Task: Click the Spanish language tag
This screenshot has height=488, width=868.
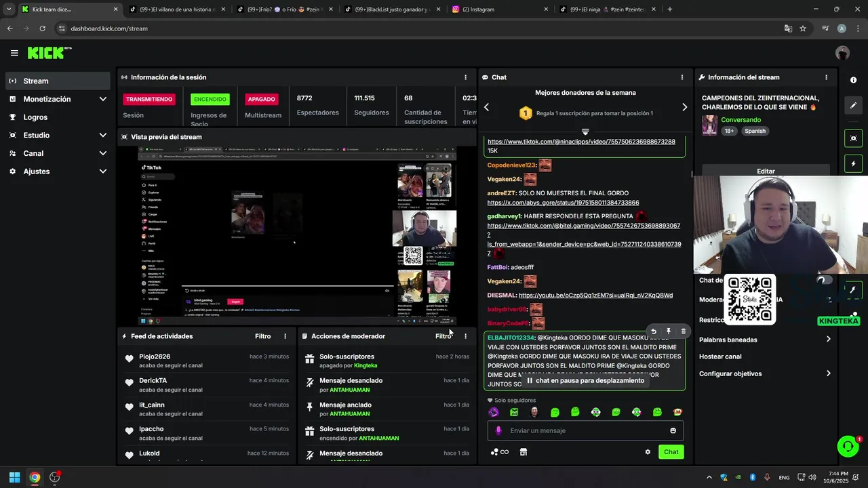Action: point(755,131)
